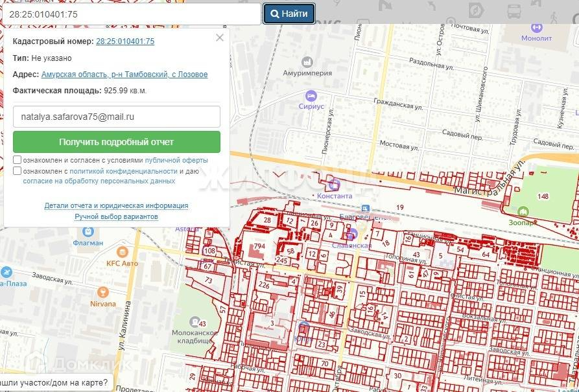Select parcel number 245 on the map
579x392 pixels.
pyautogui.click(x=281, y=260)
